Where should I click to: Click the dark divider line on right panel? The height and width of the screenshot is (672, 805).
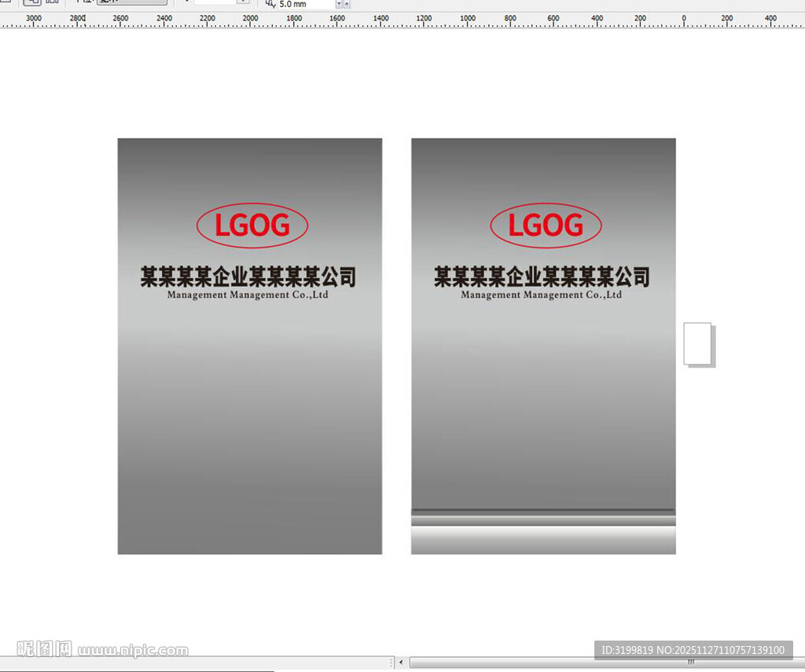543,511
